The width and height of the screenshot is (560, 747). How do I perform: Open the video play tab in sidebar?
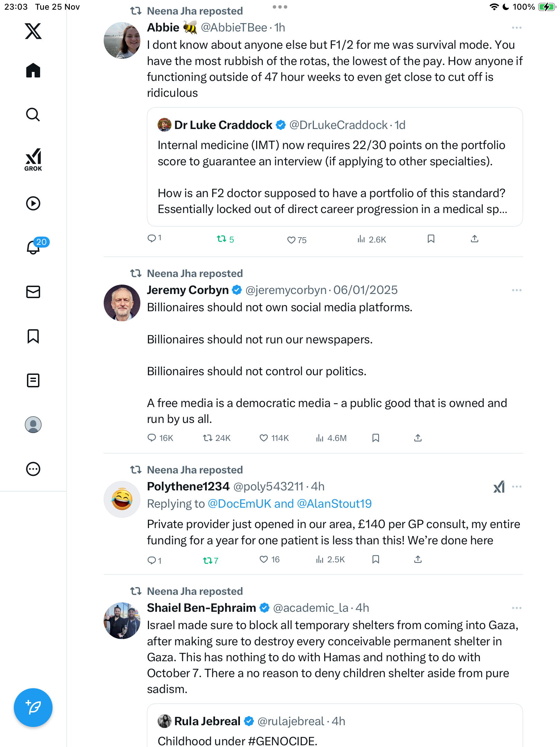pos(33,203)
